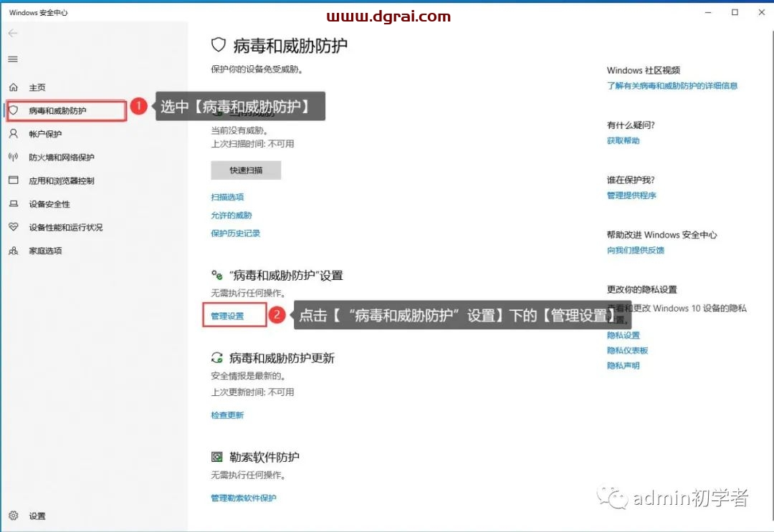Click the person icon for 帐户保护

(14, 134)
